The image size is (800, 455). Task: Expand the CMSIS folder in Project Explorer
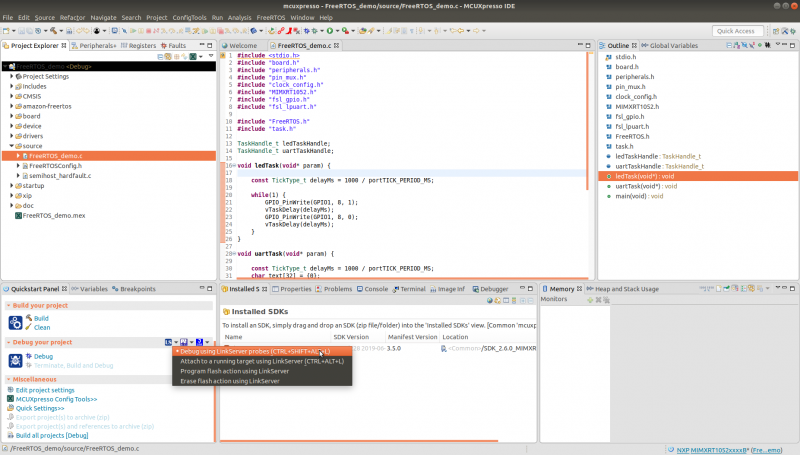pyautogui.click(x=12, y=96)
